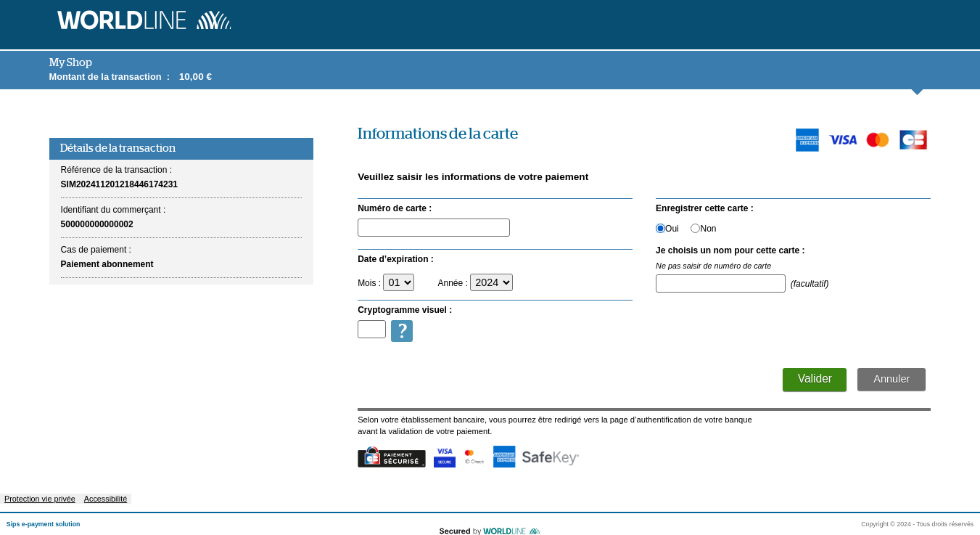This screenshot has height=535, width=980.
Task: Click the Visa Secure badge
Action: 445,457
